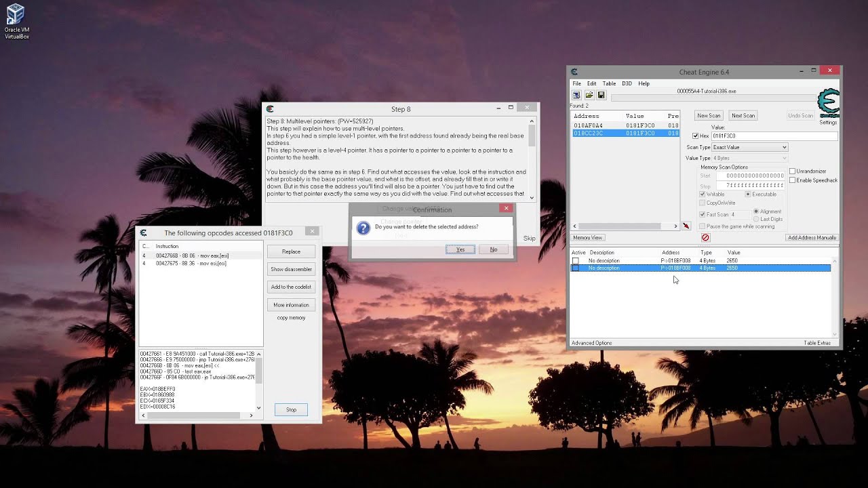The width and height of the screenshot is (868, 488).
Task: Click Add to the codelist button
Action: click(x=291, y=287)
